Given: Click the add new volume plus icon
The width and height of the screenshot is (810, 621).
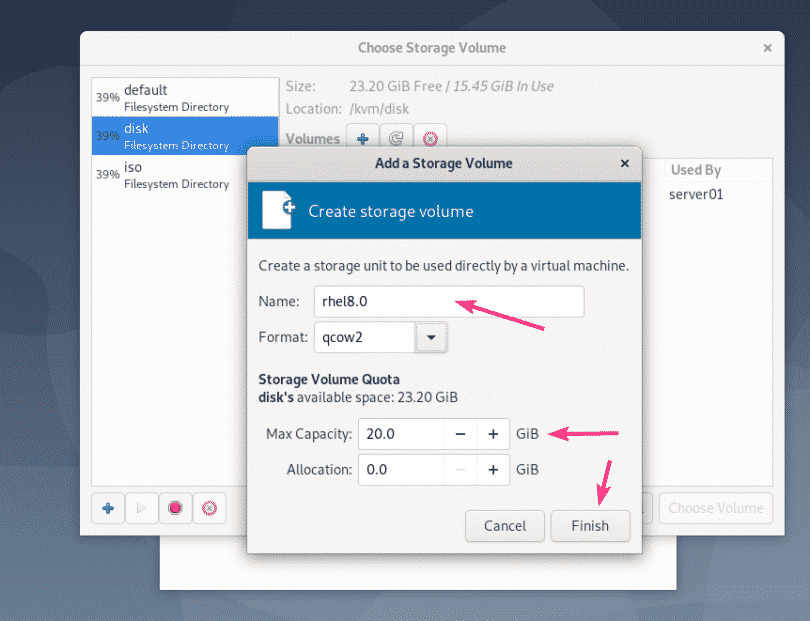Looking at the screenshot, I should tap(363, 138).
